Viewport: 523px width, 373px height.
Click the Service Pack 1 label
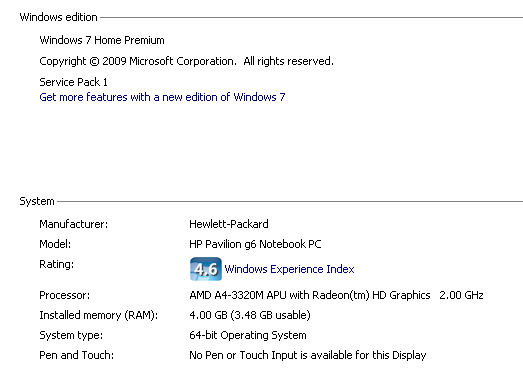(73, 82)
